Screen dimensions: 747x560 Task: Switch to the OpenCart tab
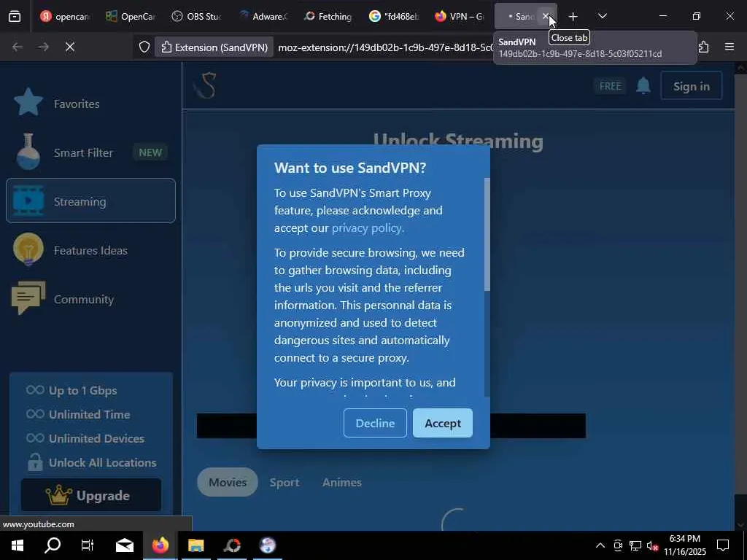[x=131, y=17]
